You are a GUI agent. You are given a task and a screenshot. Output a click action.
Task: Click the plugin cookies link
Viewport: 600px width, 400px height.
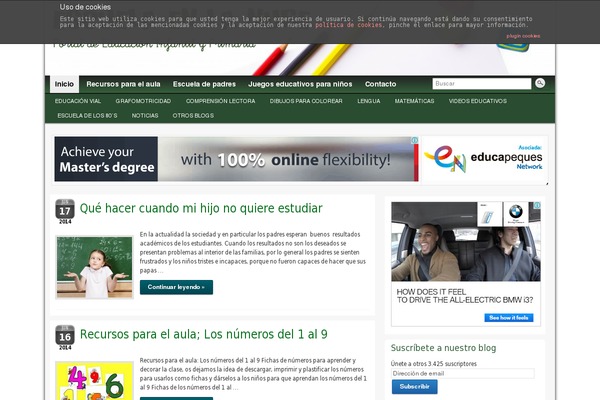tap(523, 36)
